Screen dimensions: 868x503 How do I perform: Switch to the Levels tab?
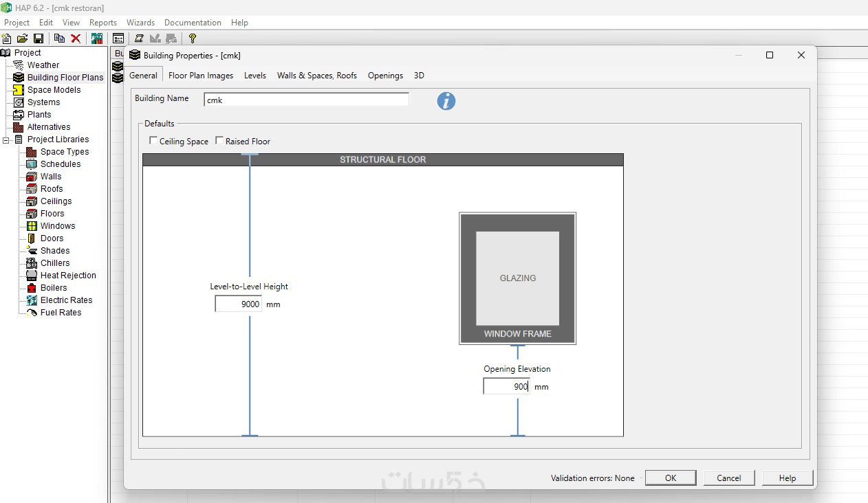coord(255,76)
